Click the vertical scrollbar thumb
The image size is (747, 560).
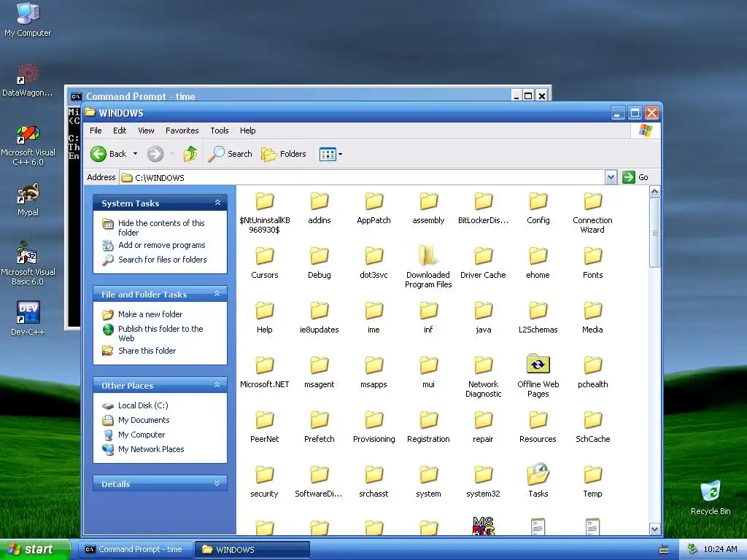click(x=654, y=233)
